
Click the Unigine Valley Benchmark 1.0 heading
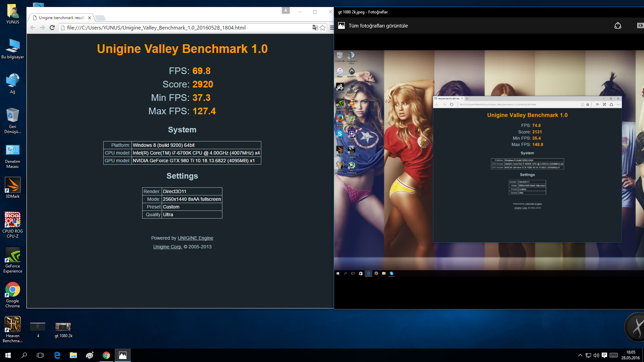coord(182,49)
